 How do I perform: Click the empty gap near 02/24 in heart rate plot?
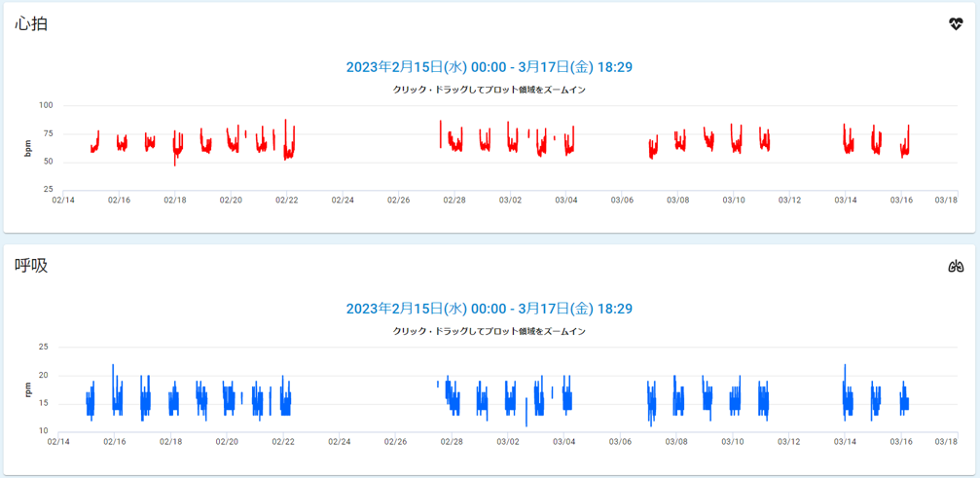coord(343,146)
